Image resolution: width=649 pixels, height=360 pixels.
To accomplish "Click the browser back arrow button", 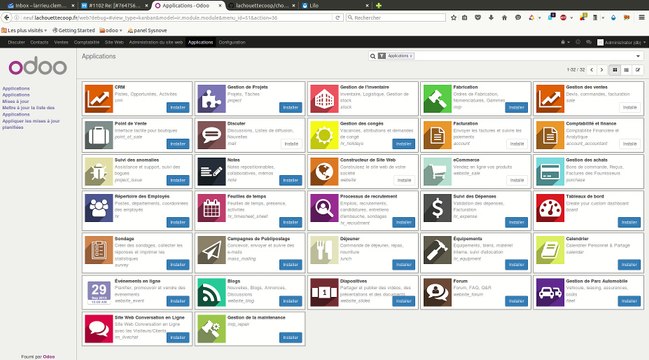I will [6, 18].
